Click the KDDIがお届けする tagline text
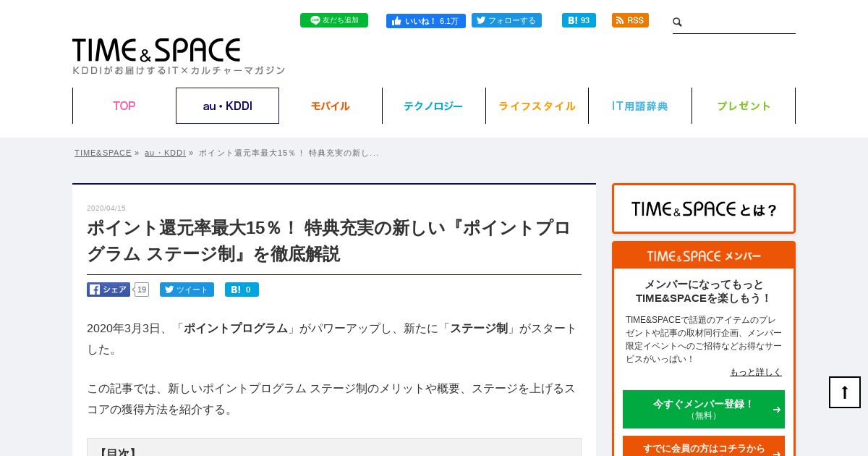The height and width of the screenshot is (456, 868). (x=179, y=70)
